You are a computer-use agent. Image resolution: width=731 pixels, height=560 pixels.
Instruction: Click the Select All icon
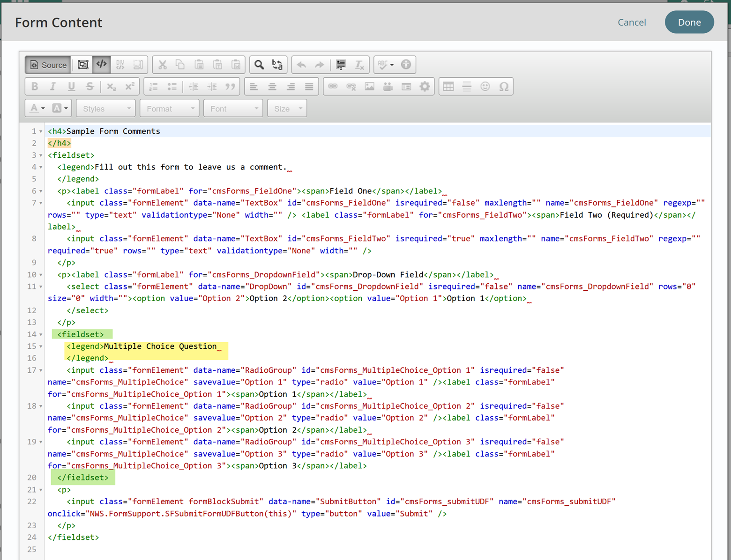(x=341, y=65)
